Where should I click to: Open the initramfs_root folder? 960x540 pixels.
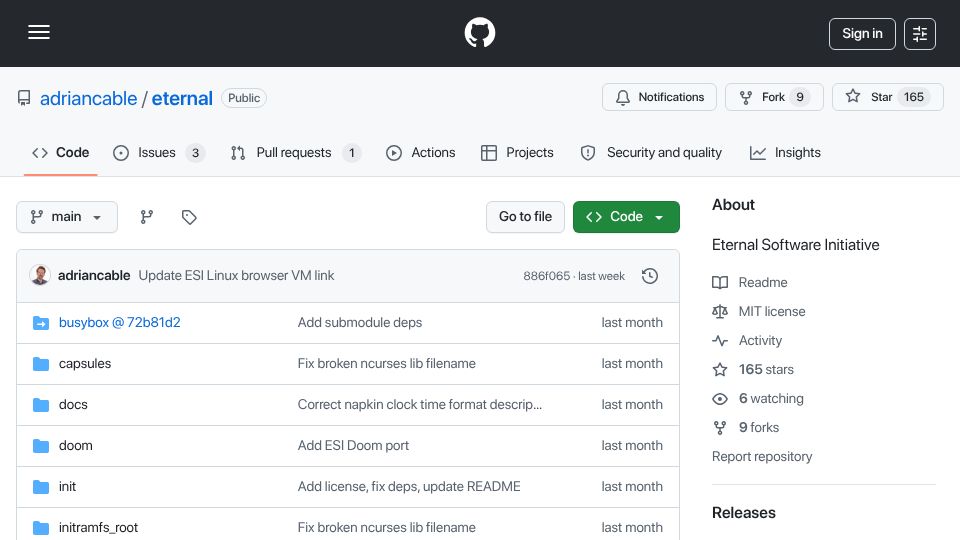[x=98, y=527]
